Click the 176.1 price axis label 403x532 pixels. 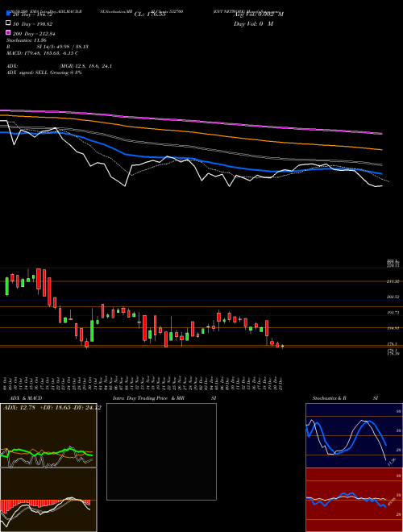(393, 344)
